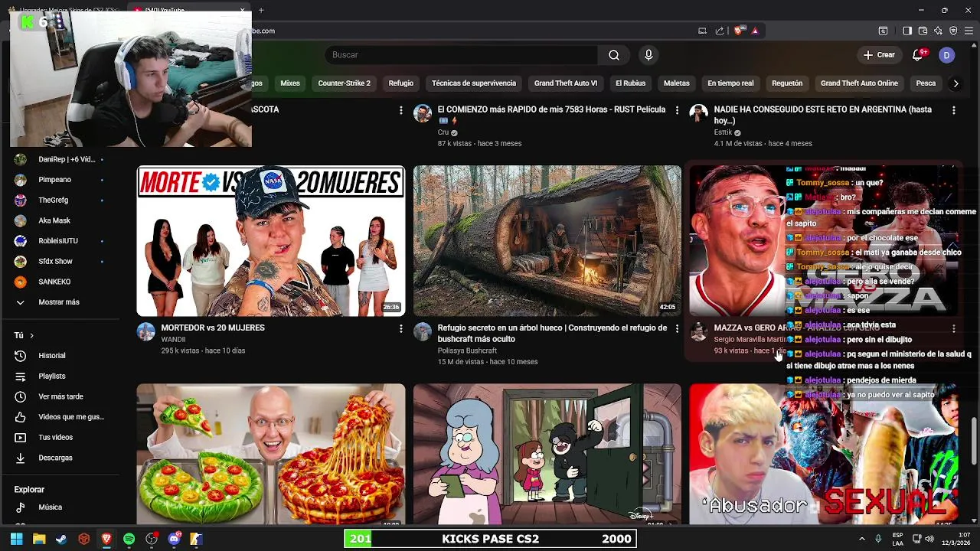Open Windows Start menu
Image resolution: width=980 pixels, height=551 pixels.
tap(17, 539)
